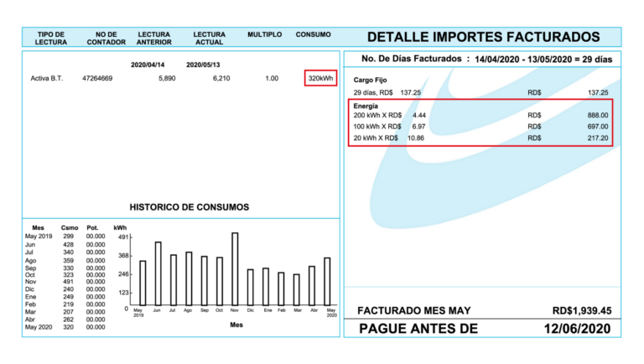The height and width of the screenshot is (364, 644).
Task: Click the Cargo Fijo label
Action: coord(370,82)
